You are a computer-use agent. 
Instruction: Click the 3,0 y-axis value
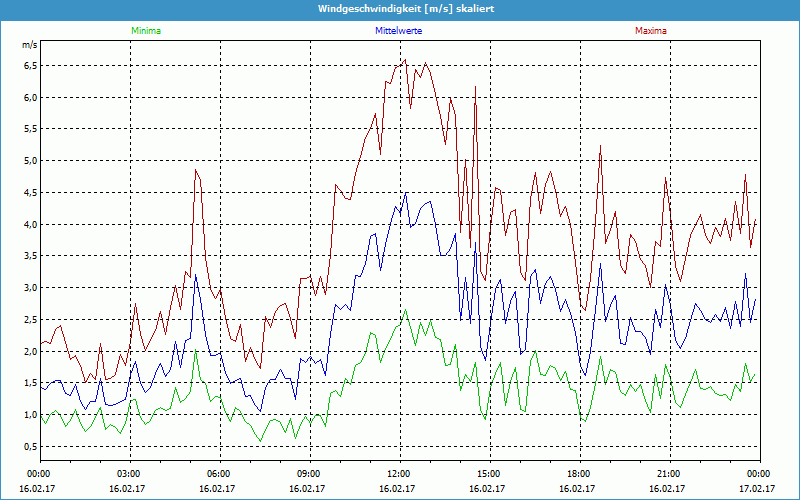coord(32,288)
